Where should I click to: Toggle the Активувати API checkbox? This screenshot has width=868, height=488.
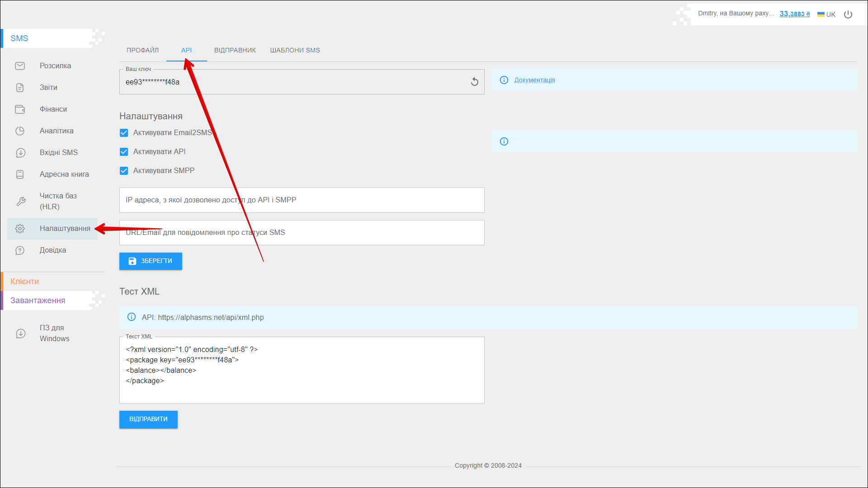(x=124, y=152)
